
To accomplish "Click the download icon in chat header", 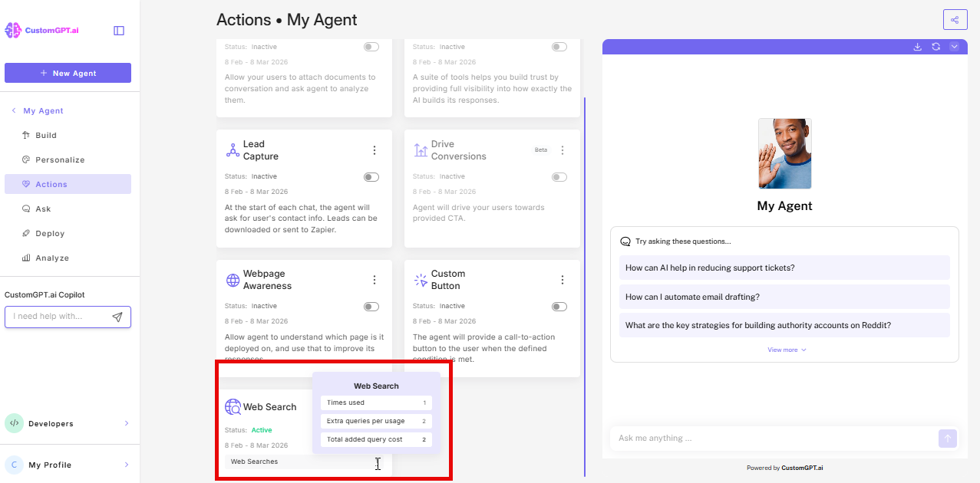I will (x=918, y=47).
